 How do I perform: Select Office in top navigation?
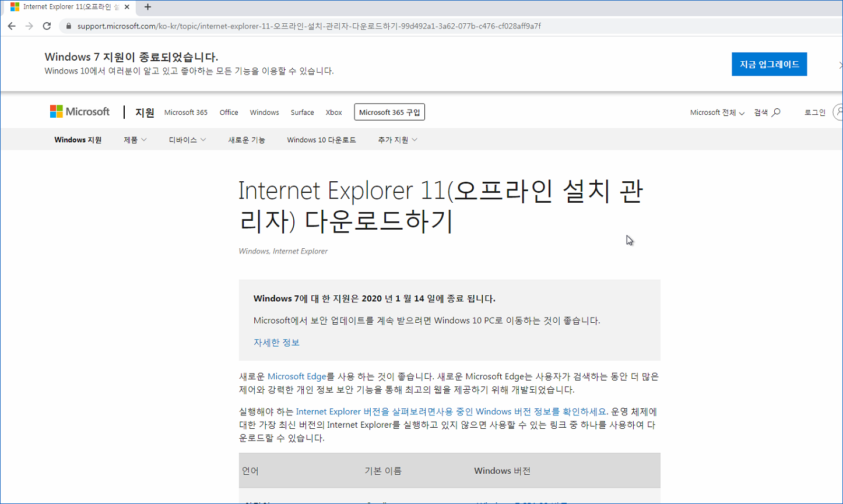pyautogui.click(x=229, y=112)
